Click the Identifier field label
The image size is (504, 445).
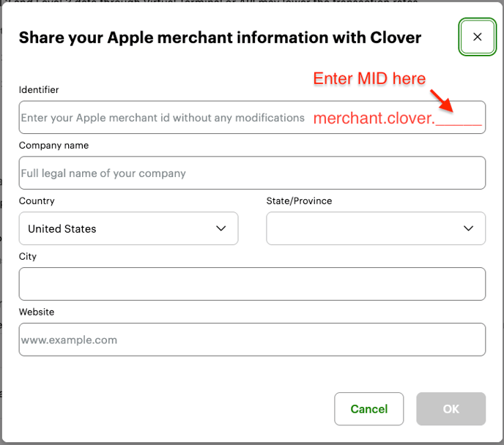coord(39,90)
